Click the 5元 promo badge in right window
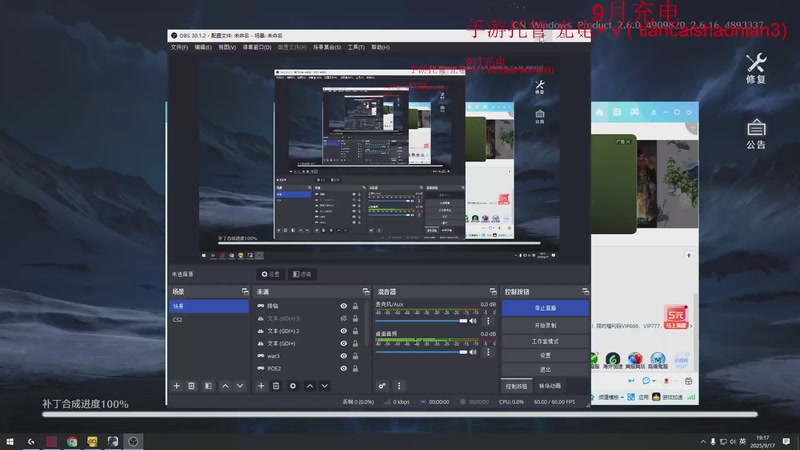Viewport: 800px width, 450px height. 676,317
